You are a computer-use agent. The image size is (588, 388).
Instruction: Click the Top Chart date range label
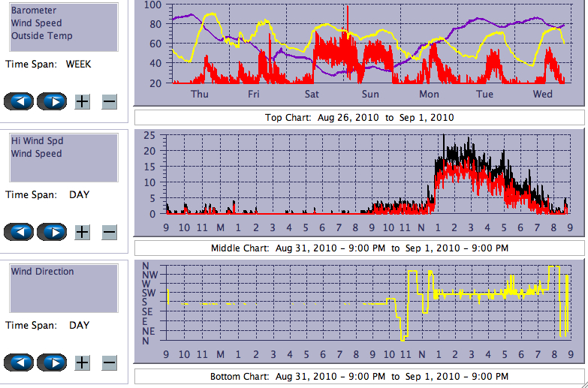coord(359,118)
